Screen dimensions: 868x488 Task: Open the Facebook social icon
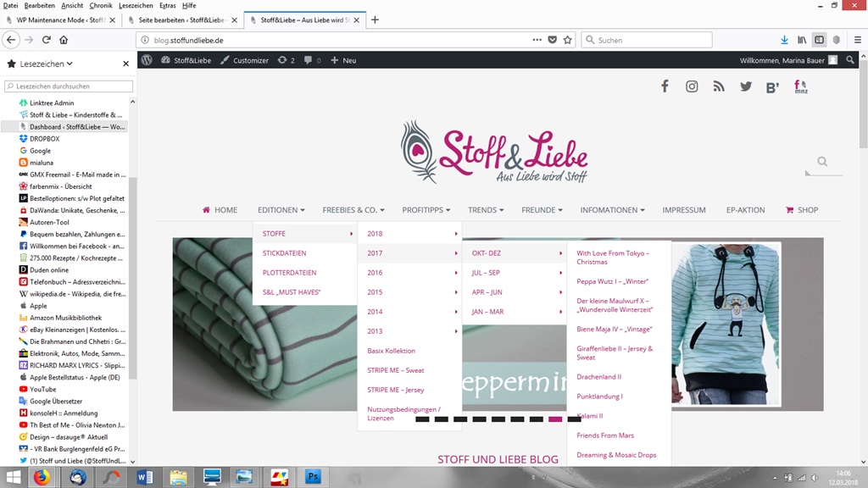click(665, 86)
